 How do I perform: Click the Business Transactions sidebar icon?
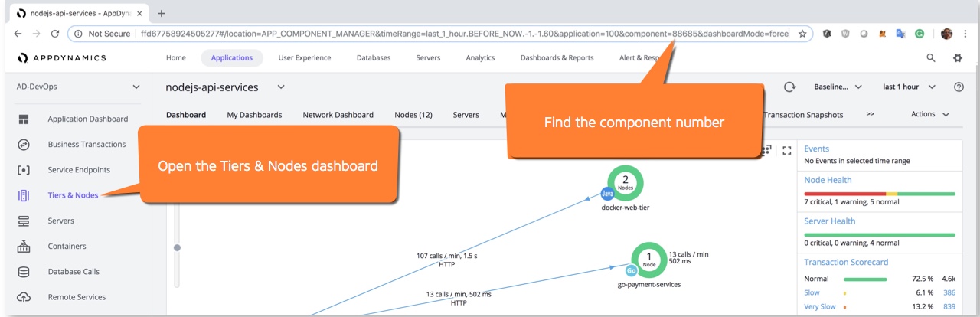(x=24, y=144)
